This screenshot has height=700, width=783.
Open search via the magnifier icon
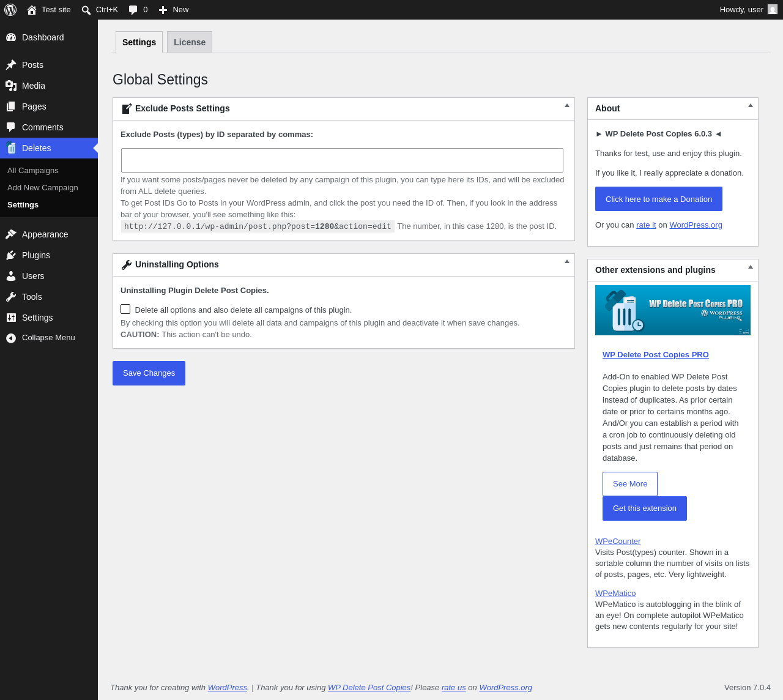(x=86, y=10)
